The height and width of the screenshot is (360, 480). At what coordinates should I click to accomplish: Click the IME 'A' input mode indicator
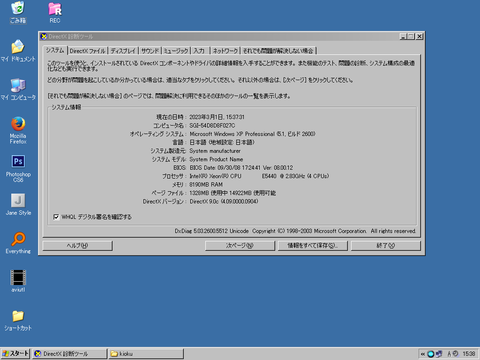click(449, 354)
